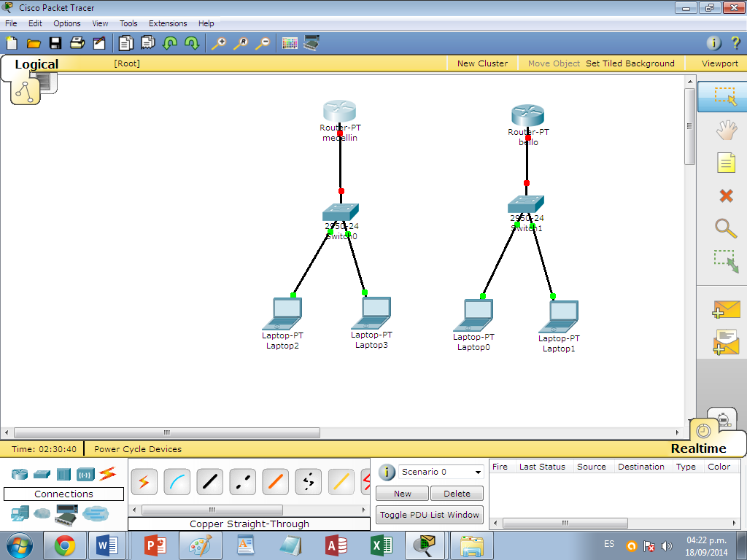
Task: Choose the Automatic connection type lightning icon
Action: click(x=144, y=481)
